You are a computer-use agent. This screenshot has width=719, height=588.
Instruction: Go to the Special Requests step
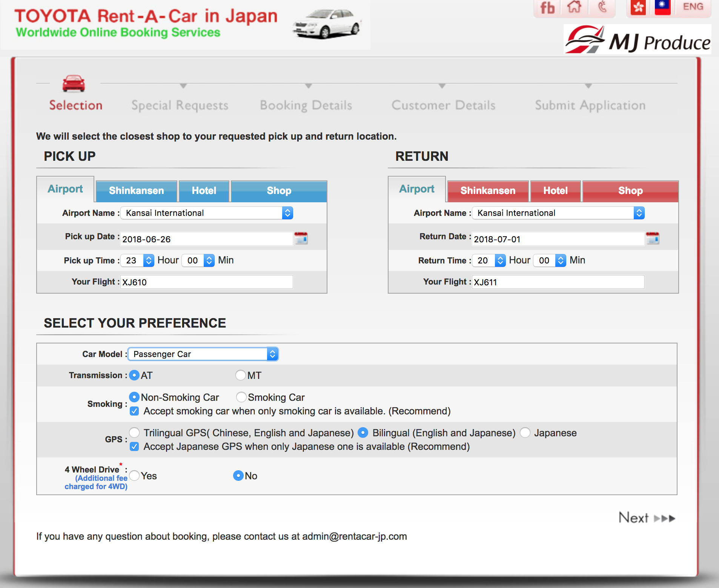[x=180, y=105]
